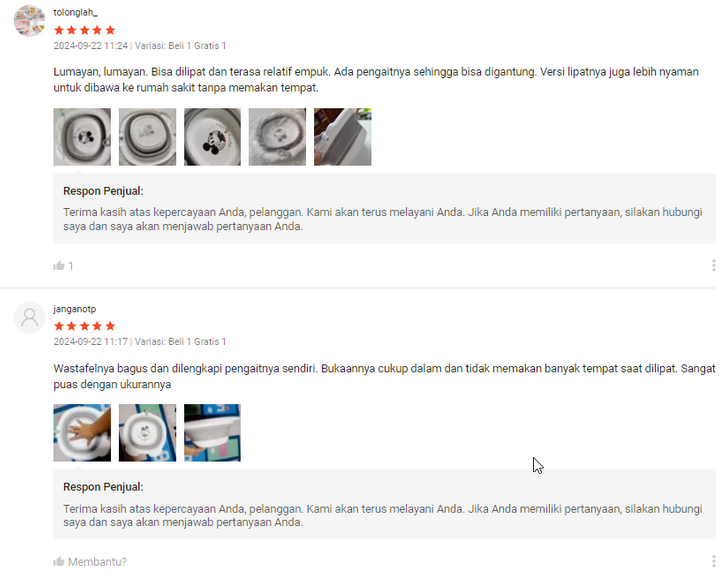Screen dimensions: 726x583
Task: Open fifth photo showing basin side view
Action: (343, 137)
